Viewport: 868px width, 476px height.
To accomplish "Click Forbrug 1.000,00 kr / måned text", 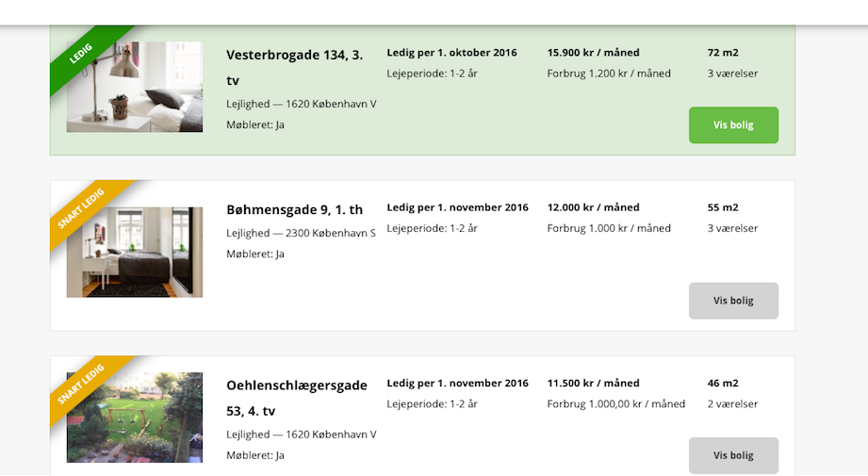I will pos(616,404).
